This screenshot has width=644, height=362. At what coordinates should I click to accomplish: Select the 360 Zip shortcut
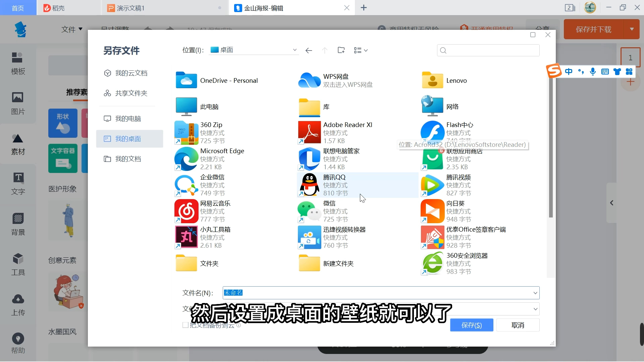click(200, 133)
